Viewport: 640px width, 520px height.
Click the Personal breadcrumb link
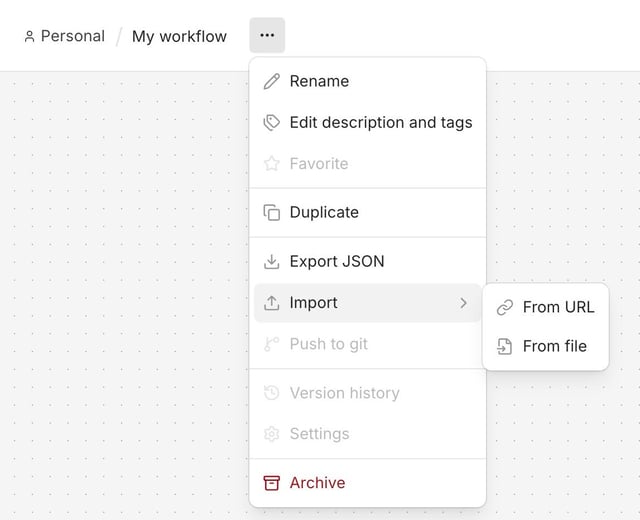[x=73, y=36]
